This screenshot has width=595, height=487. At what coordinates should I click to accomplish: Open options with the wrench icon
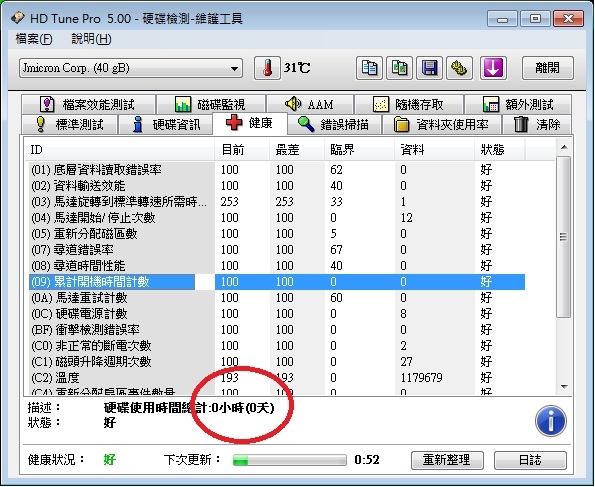tap(459, 68)
